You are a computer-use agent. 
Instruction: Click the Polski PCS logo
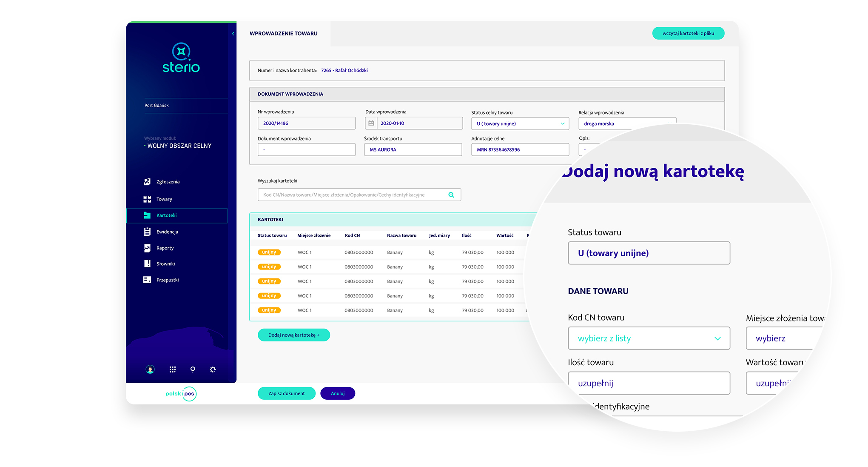point(181,394)
